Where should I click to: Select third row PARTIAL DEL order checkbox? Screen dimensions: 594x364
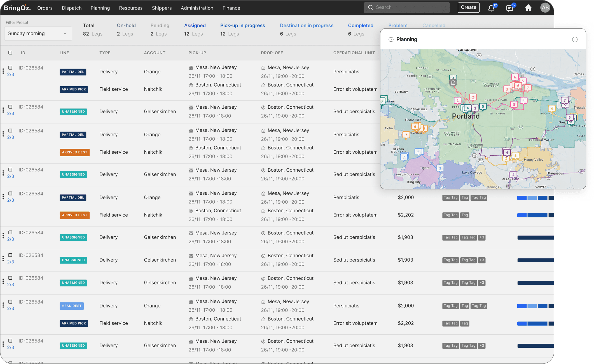click(10, 130)
